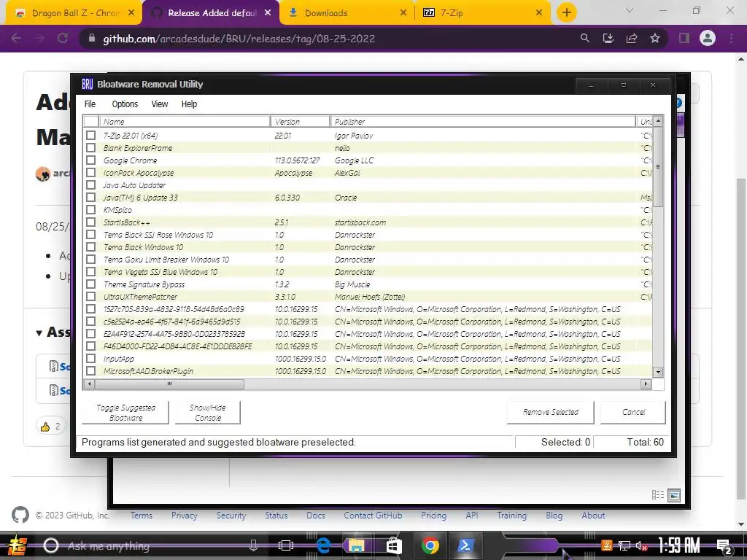Click the vertical list scrollbar thumb
This screenshot has width=747, height=560.
(659, 167)
